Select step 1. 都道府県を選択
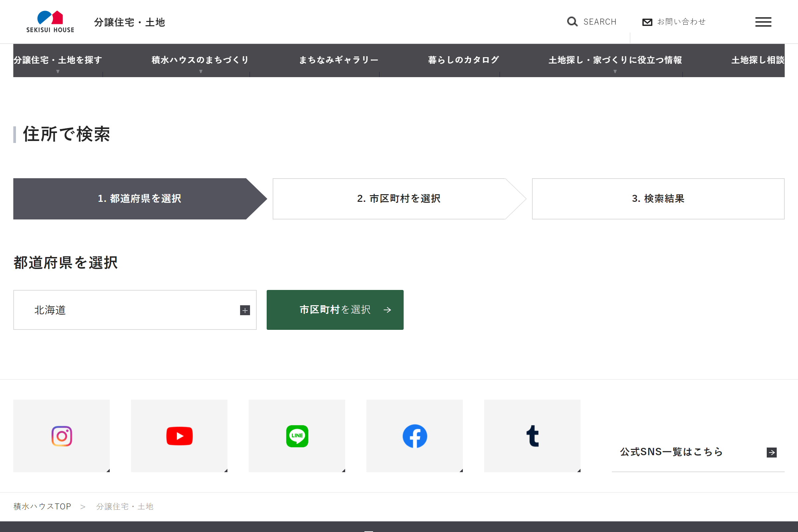The height and width of the screenshot is (532, 798). [139, 199]
